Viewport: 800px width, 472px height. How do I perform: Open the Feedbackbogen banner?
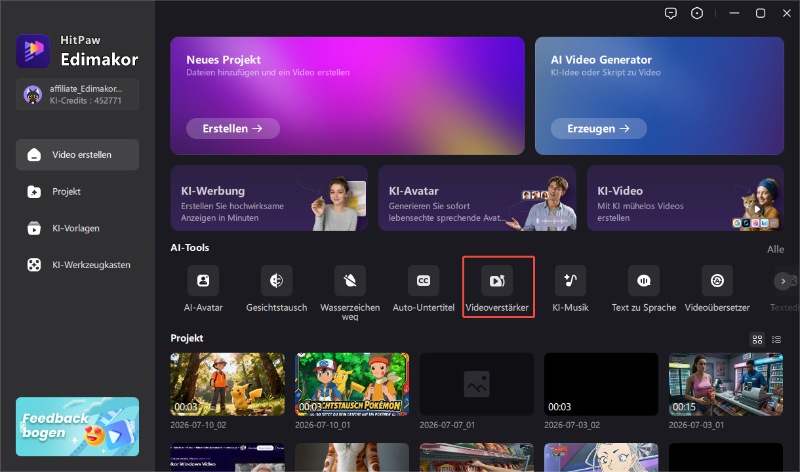point(78,427)
